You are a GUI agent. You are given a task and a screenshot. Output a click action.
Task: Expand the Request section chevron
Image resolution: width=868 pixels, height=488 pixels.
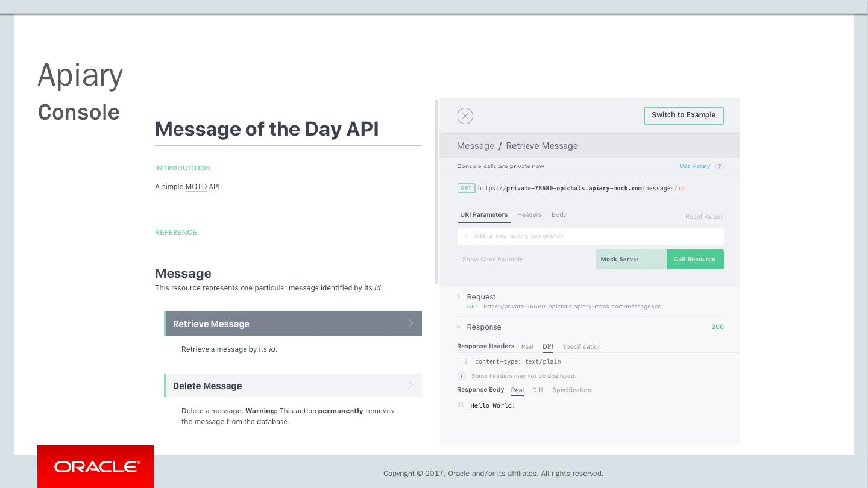point(459,296)
